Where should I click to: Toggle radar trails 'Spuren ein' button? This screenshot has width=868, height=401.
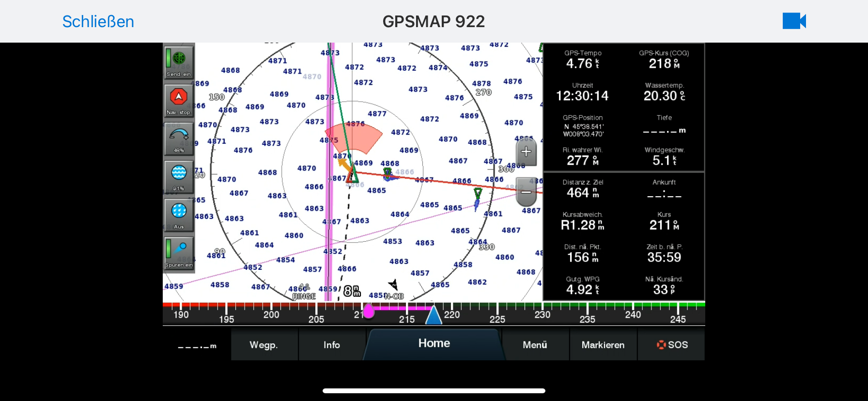179,253
